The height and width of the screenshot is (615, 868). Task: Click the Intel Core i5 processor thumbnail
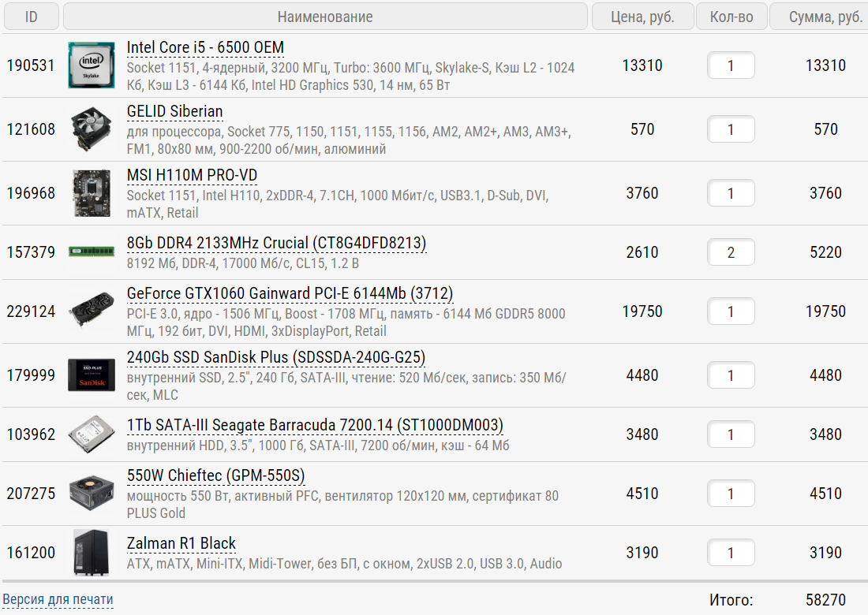[x=92, y=65]
